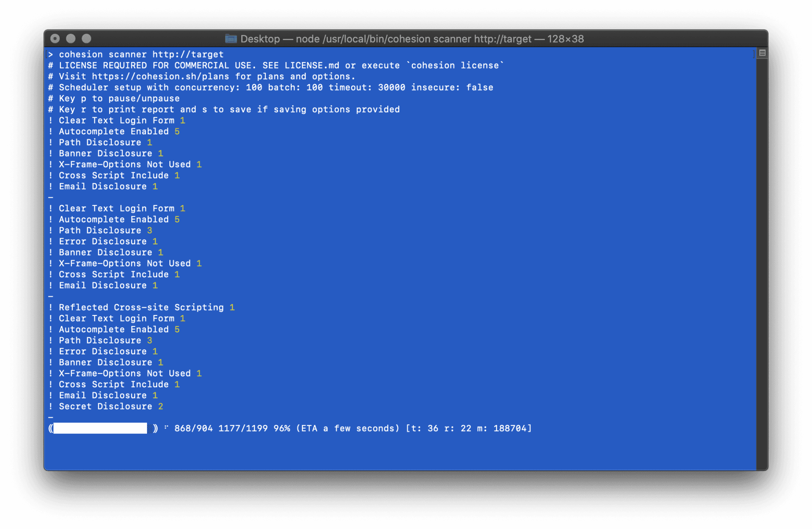Click the '[t: 36 r: 22 m: 188704]' stats
Image resolution: width=812 pixels, height=529 pixels.
[x=469, y=428]
